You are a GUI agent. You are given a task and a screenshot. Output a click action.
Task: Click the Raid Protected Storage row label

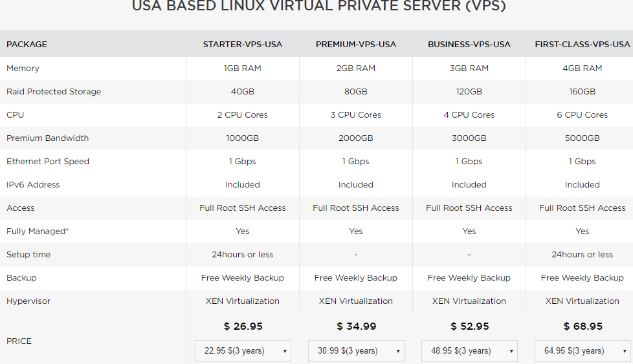point(54,92)
